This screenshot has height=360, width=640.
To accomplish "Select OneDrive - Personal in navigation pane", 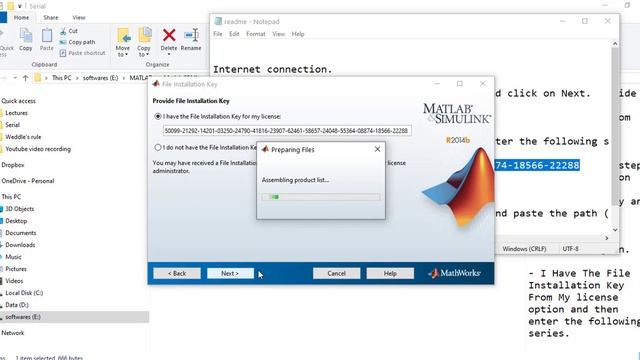I will [x=28, y=181].
